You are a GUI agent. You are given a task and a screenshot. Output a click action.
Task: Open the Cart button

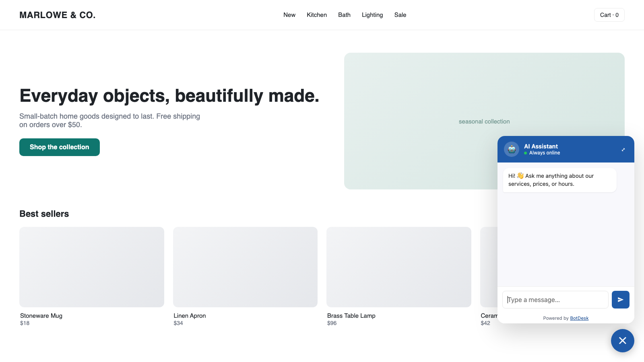(609, 15)
